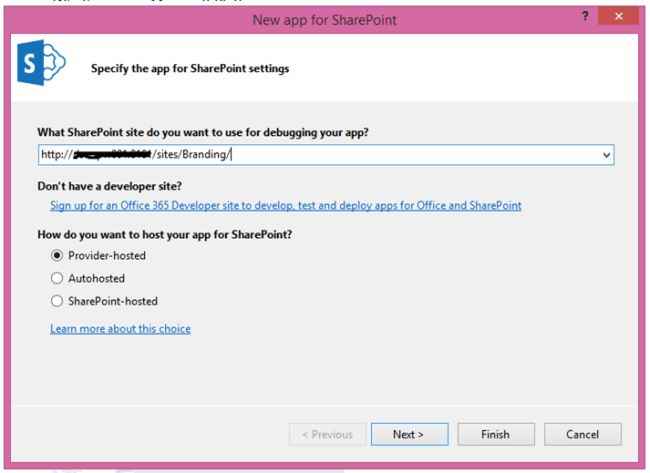Cancel the SharePoint app wizard
The width and height of the screenshot is (650, 473).
click(582, 435)
